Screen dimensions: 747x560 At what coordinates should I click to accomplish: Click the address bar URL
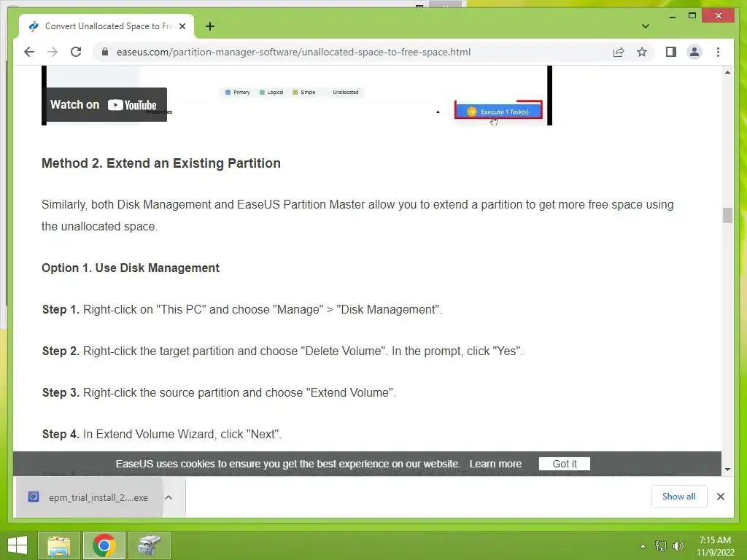click(x=293, y=52)
